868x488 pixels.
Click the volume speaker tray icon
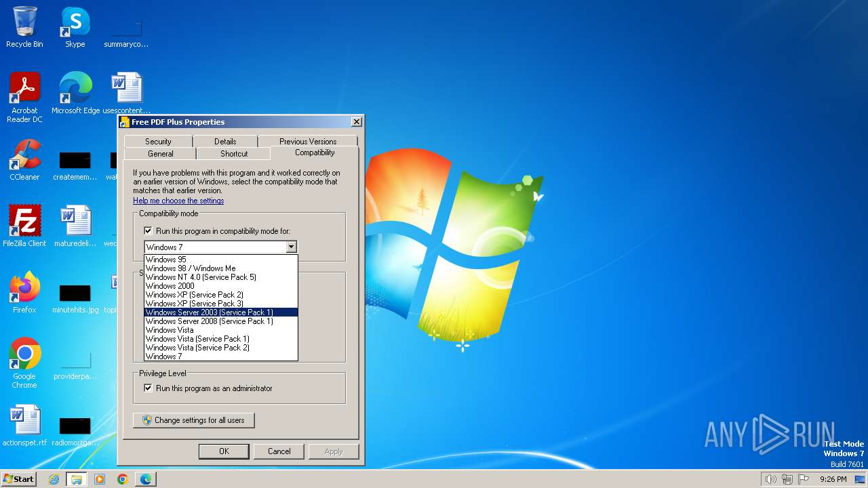click(x=770, y=479)
